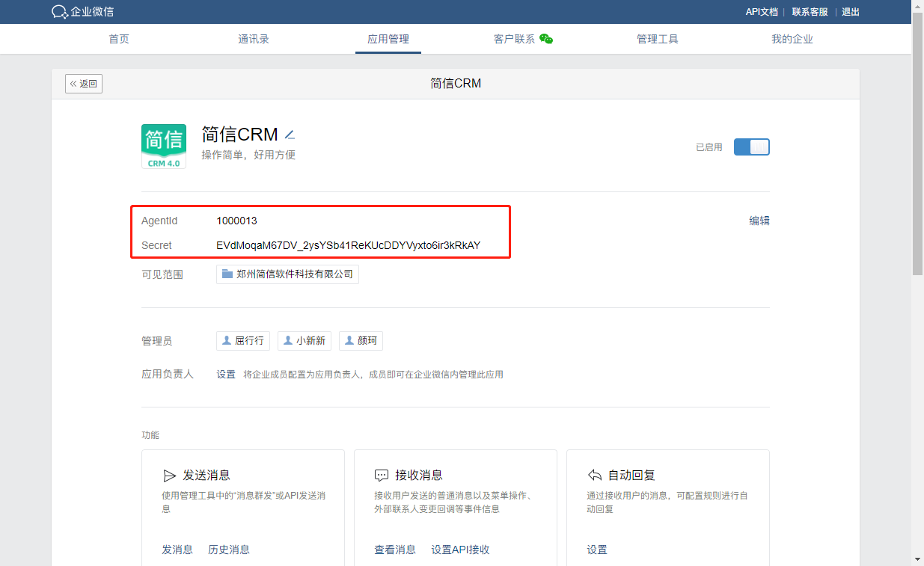
Task: Open the 历史消息 link
Action: (x=229, y=550)
